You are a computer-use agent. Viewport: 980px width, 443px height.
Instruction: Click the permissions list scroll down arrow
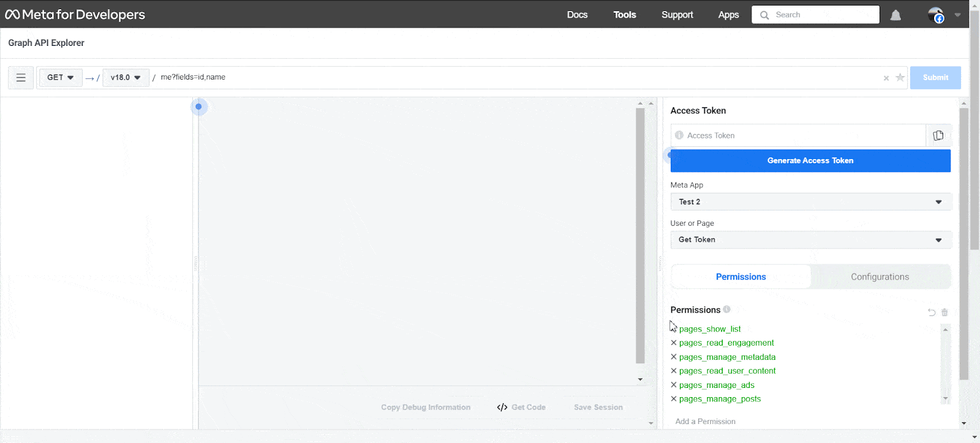945,399
